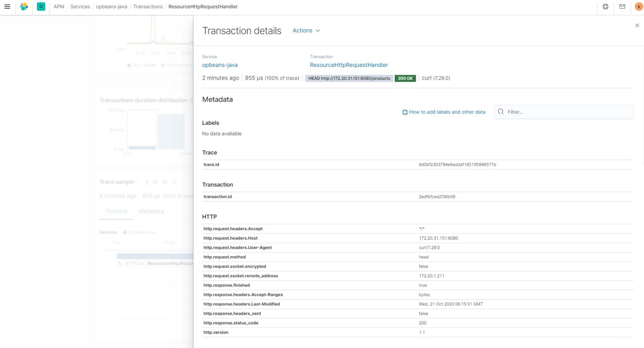Go to next trace sample arrow
The width and height of the screenshot is (644, 348).
[174, 182]
